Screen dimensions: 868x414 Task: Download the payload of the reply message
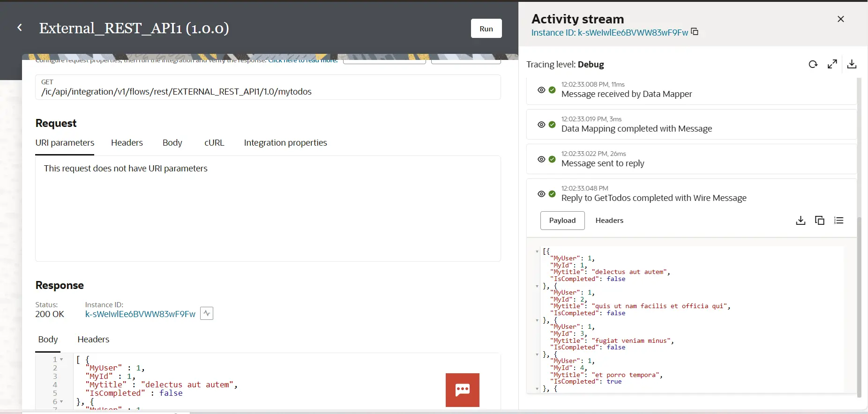[801, 221]
